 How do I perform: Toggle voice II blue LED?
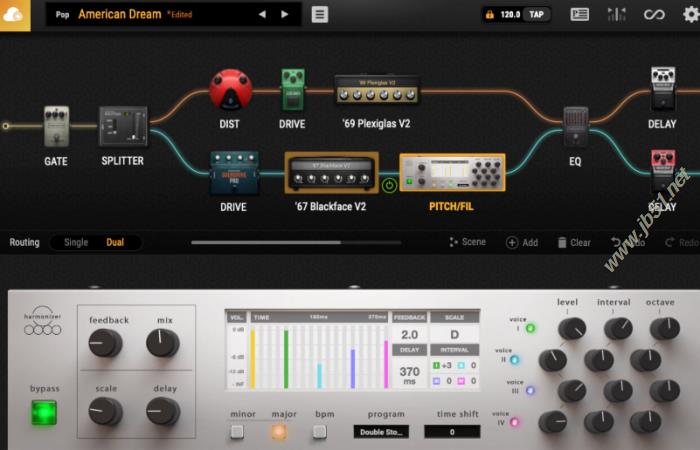514,360
